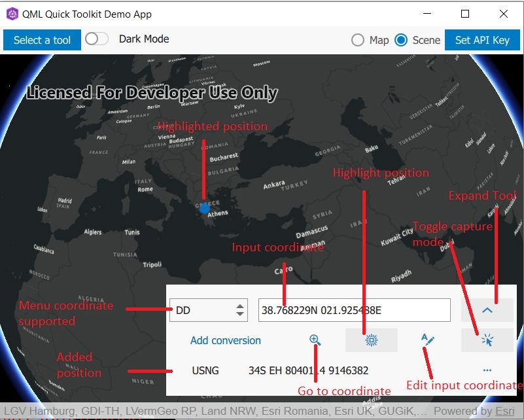Click the attribution text starting with LGV Hamburg

(215, 411)
